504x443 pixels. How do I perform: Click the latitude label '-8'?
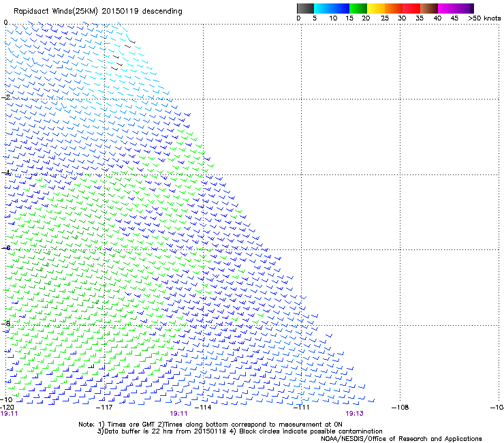pyautogui.click(x=5, y=323)
